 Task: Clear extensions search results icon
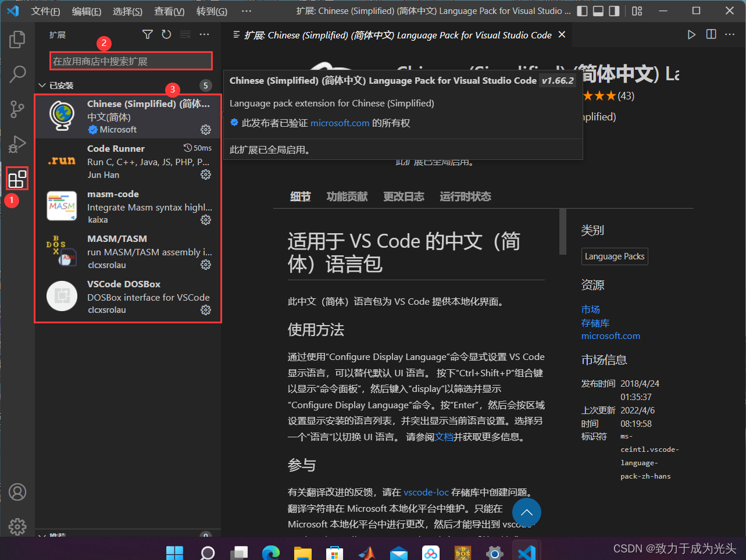[185, 35]
